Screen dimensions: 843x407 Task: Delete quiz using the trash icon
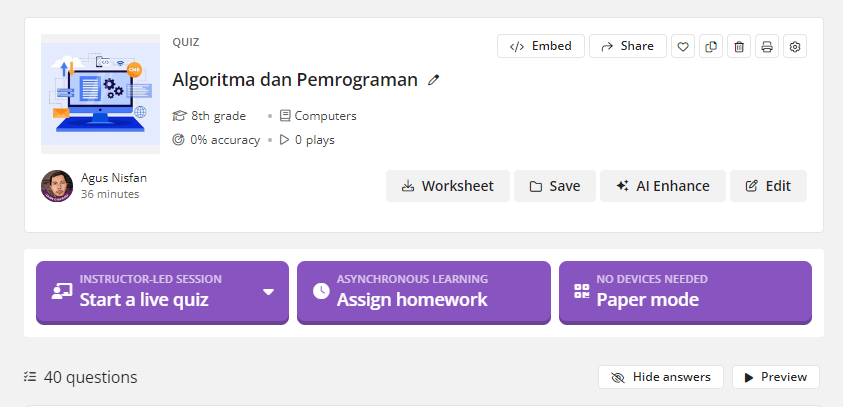point(739,46)
